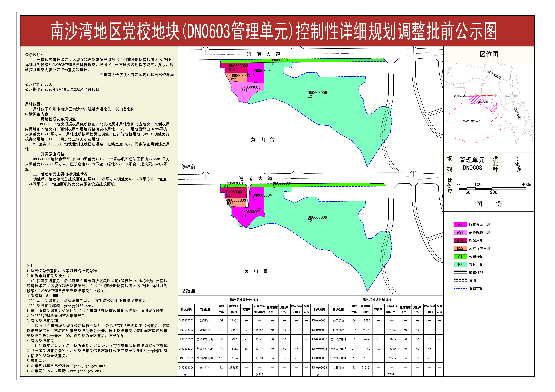Click the 修改前地块控制指标 table title
The image size is (555, 392).
(x=244, y=300)
